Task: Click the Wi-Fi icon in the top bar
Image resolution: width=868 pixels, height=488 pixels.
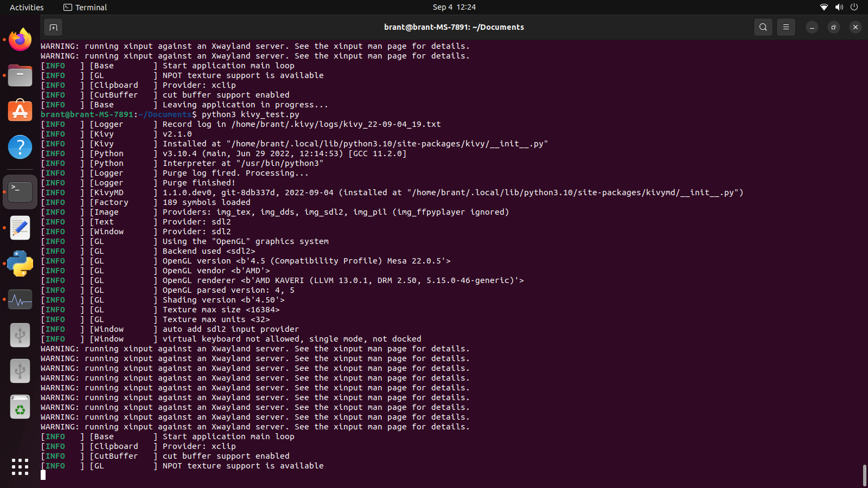Action: pyautogui.click(x=824, y=7)
